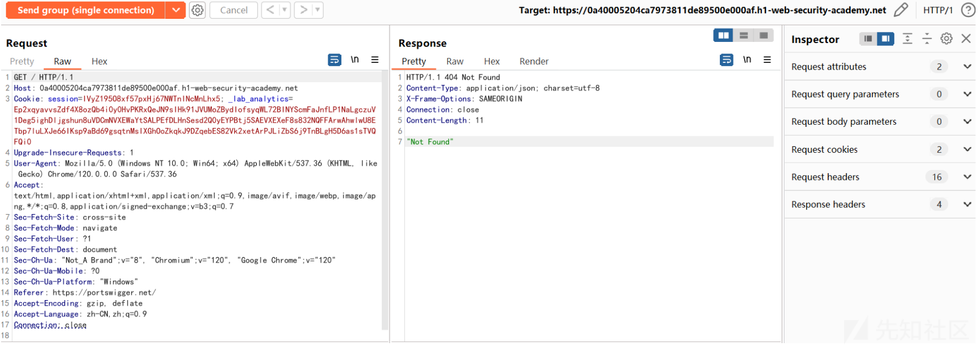Viewport: 980px width, 347px height.
Task: Click the Accept-Language header line
Action: tap(81, 314)
